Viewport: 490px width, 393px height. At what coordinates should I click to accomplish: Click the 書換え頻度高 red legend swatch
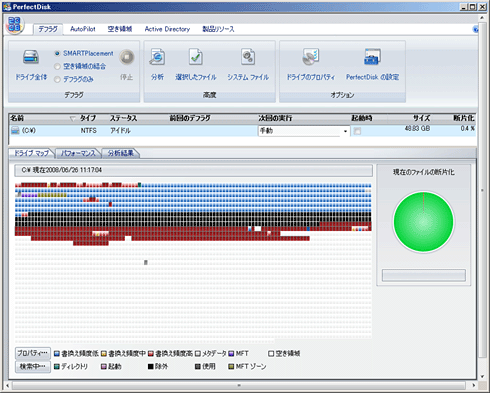pos(151,354)
